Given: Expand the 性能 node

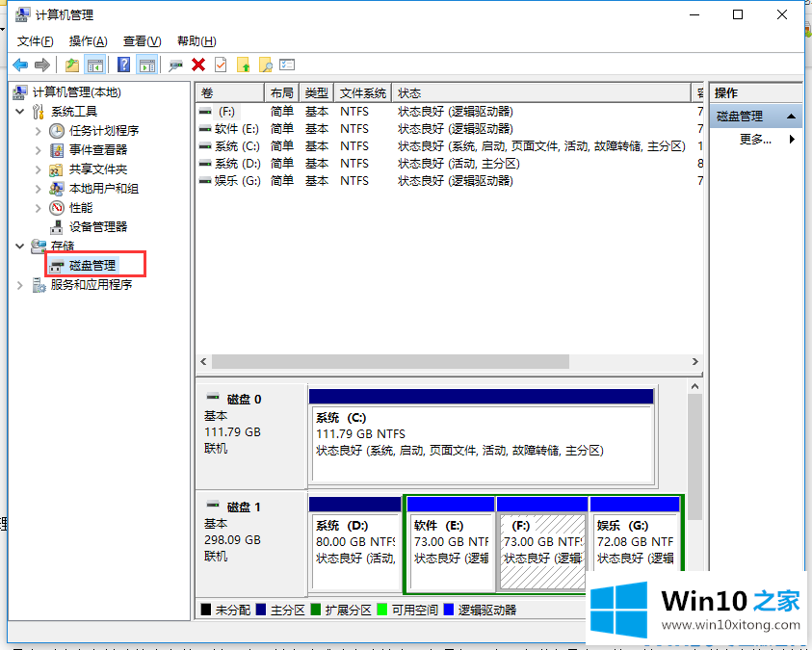Looking at the screenshot, I should (38, 208).
